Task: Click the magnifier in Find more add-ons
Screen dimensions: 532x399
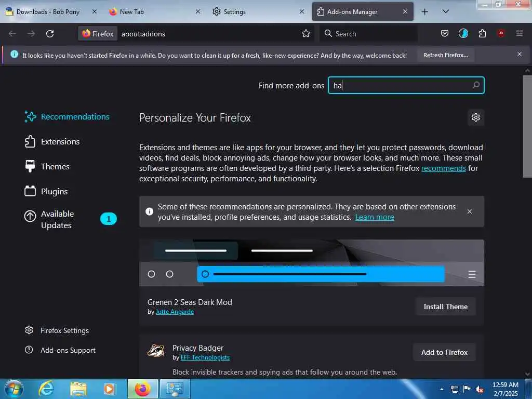Action: click(476, 85)
